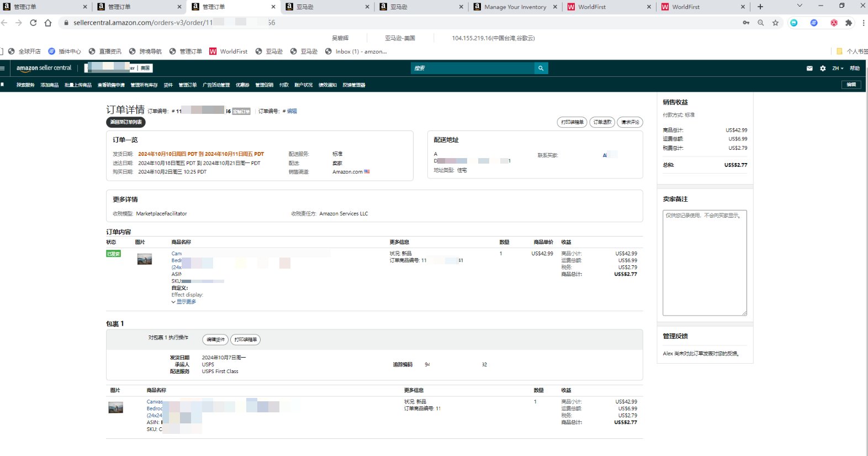Screen dimensions: 868x456
Task: Click the search magnifier button
Action: [541, 69]
